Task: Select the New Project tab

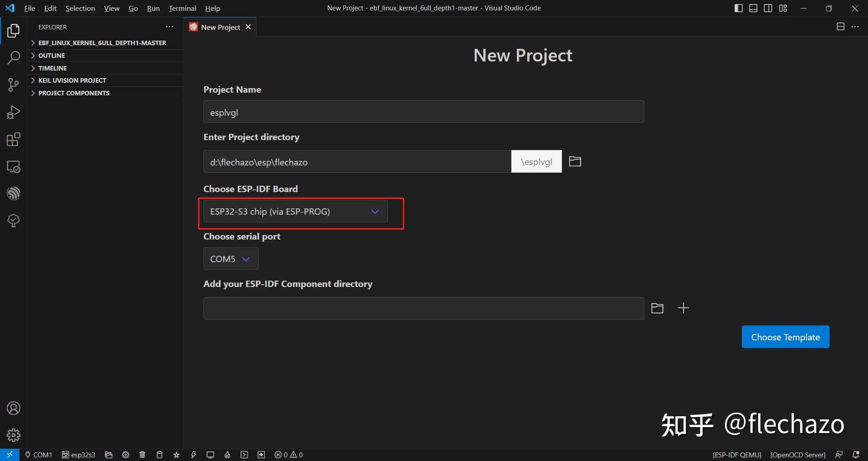Action: (220, 27)
